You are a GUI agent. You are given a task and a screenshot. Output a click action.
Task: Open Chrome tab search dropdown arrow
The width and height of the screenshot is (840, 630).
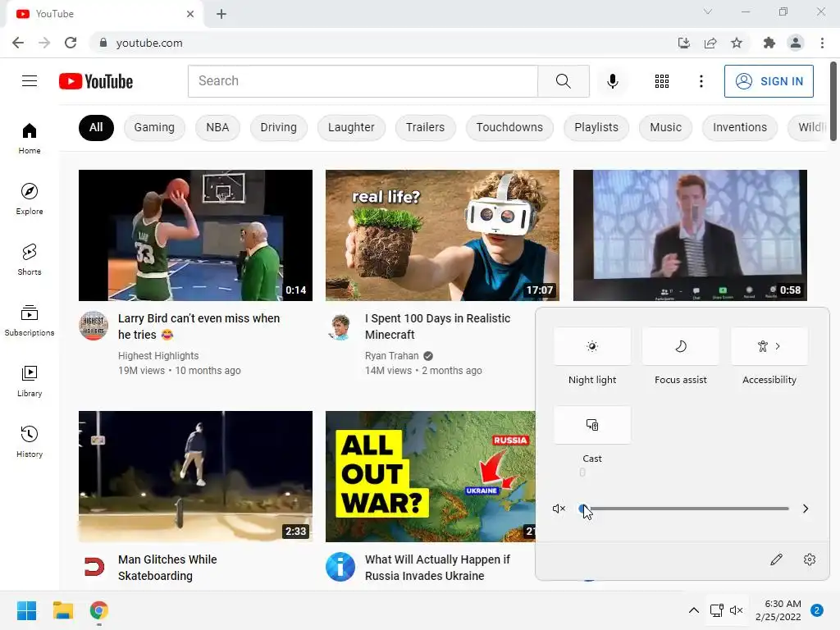(708, 11)
